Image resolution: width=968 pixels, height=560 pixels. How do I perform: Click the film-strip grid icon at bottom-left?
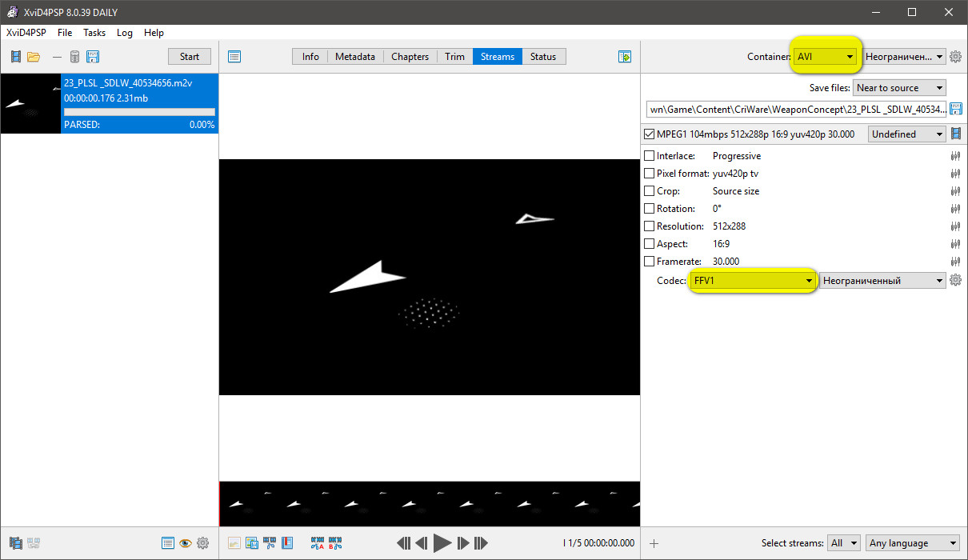(16, 543)
